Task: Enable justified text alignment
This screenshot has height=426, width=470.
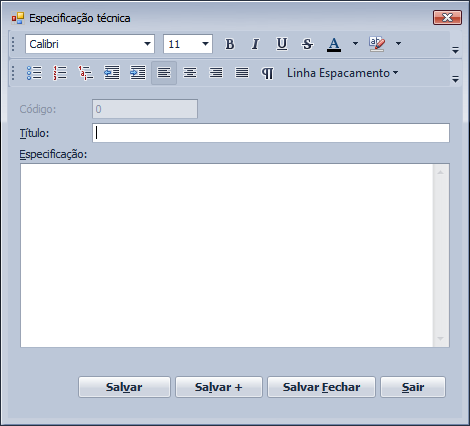Action: [242, 73]
